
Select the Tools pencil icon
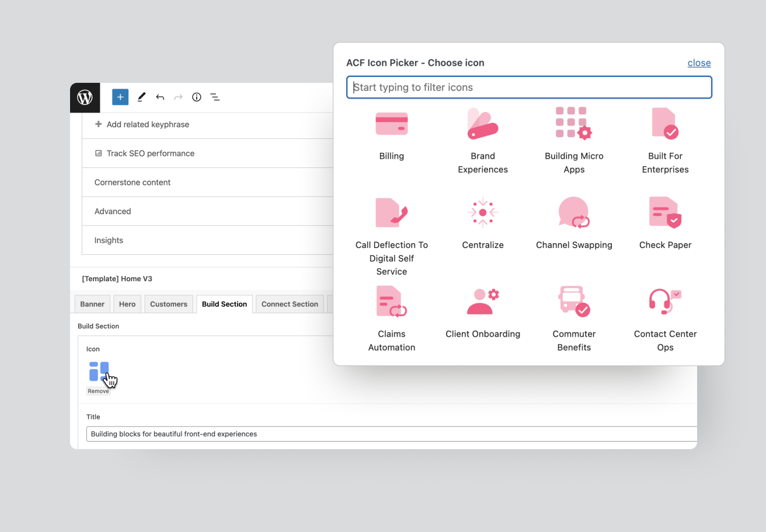[141, 97]
